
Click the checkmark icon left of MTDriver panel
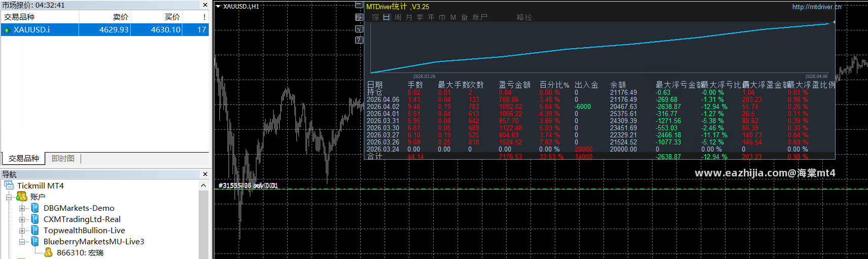tap(359, 28)
